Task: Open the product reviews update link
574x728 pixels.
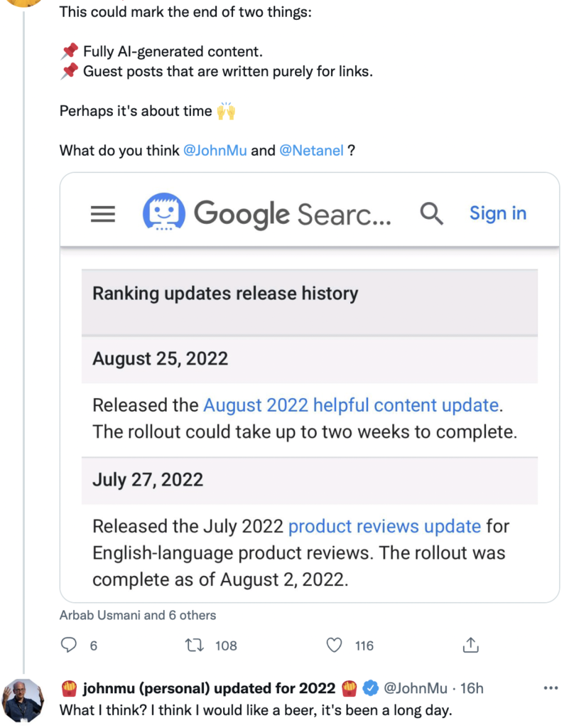Action: coord(384,527)
